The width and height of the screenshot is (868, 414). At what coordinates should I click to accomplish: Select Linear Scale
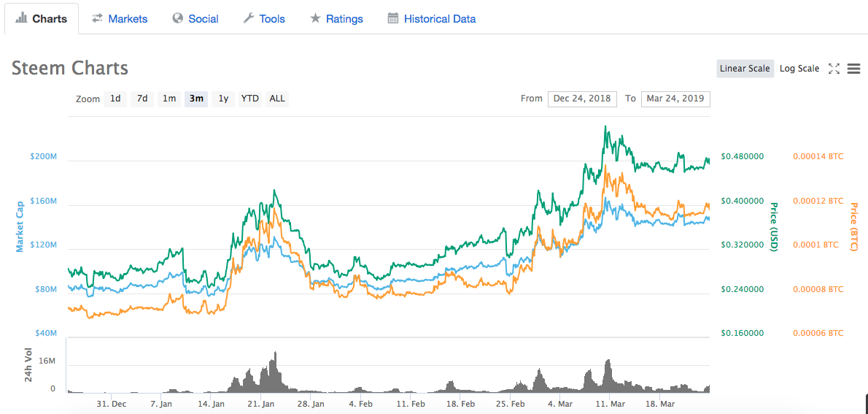(x=745, y=69)
